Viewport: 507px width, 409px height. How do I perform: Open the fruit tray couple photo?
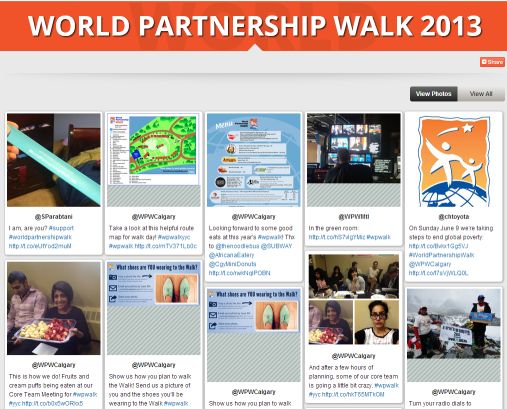[x=54, y=308]
